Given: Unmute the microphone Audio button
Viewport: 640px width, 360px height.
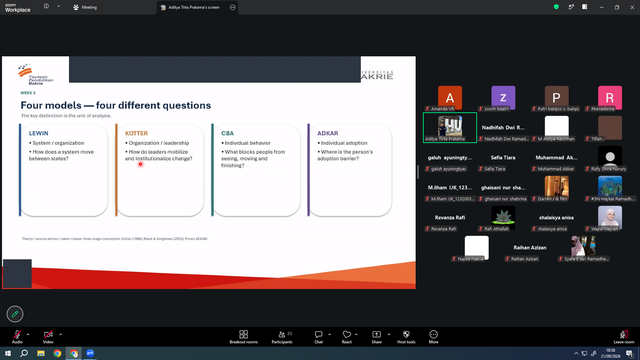Looking at the screenshot, I should click(x=17, y=337).
